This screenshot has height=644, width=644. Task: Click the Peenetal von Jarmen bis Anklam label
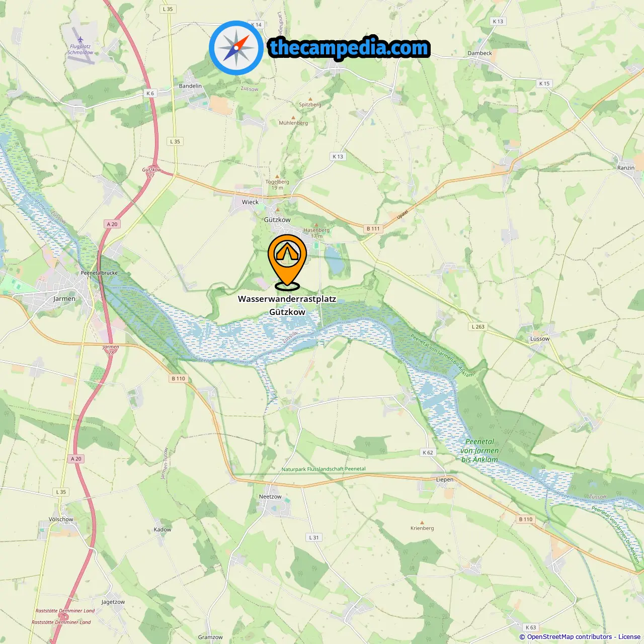[479, 450]
